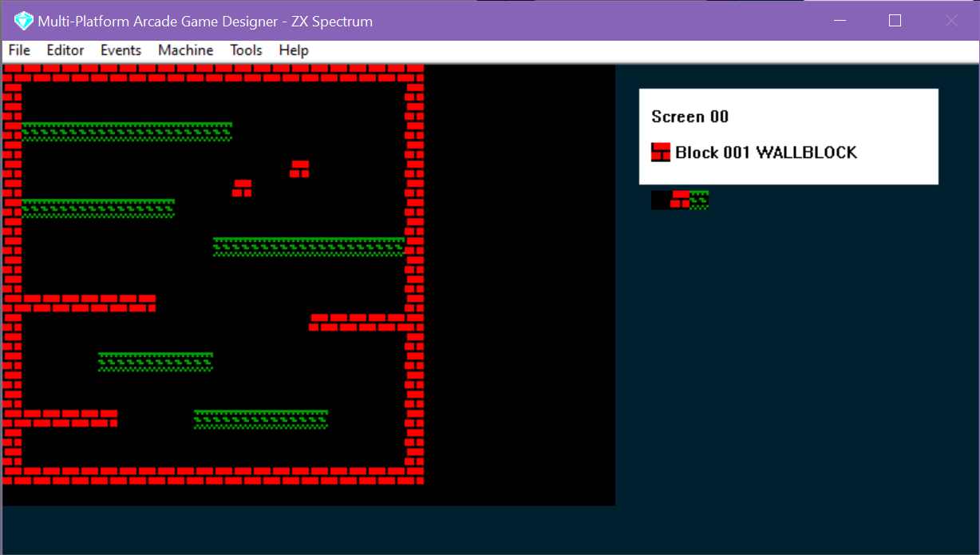The height and width of the screenshot is (555, 980).
Task: Click the 'Screen 00' label
Action: (x=690, y=117)
